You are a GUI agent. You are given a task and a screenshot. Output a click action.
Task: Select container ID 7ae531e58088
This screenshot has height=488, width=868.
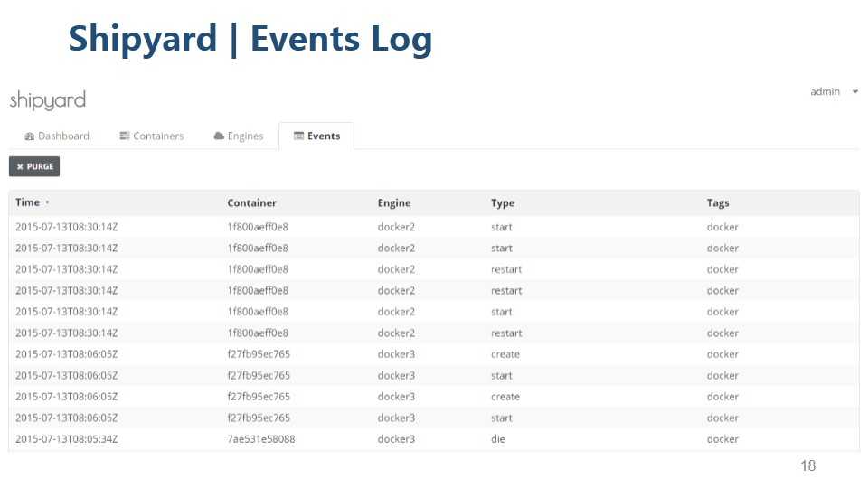point(260,439)
